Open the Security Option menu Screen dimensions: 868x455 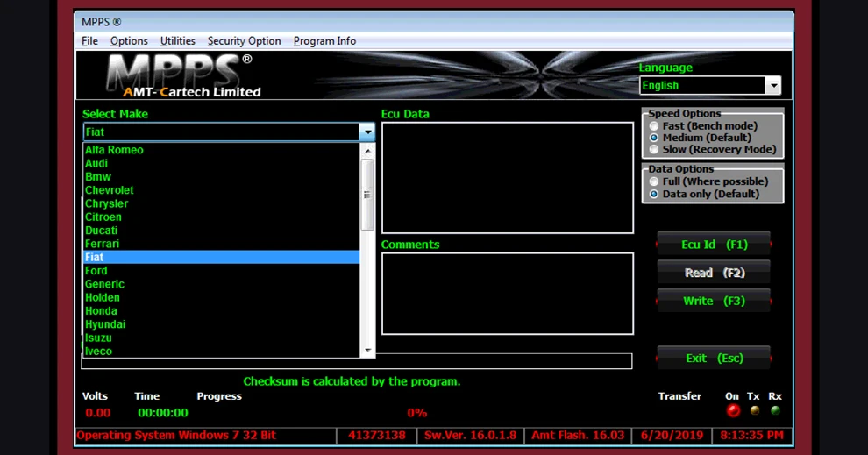click(244, 41)
